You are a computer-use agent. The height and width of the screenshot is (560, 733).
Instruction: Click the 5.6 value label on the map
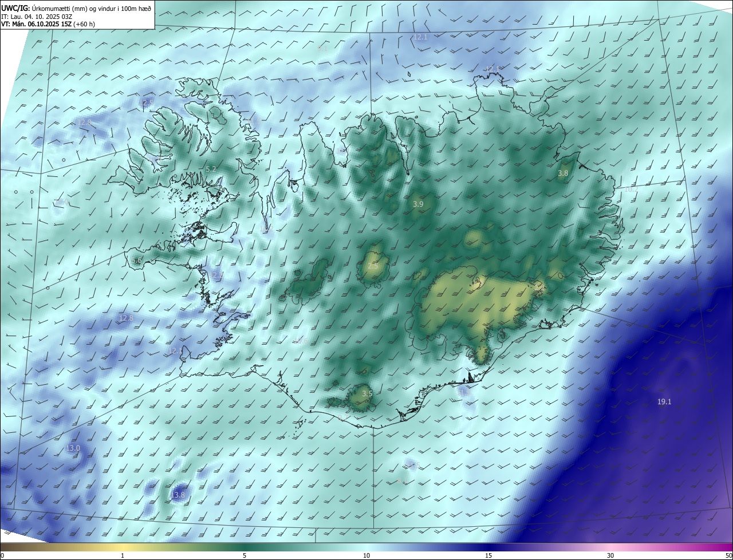click(136, 261)
